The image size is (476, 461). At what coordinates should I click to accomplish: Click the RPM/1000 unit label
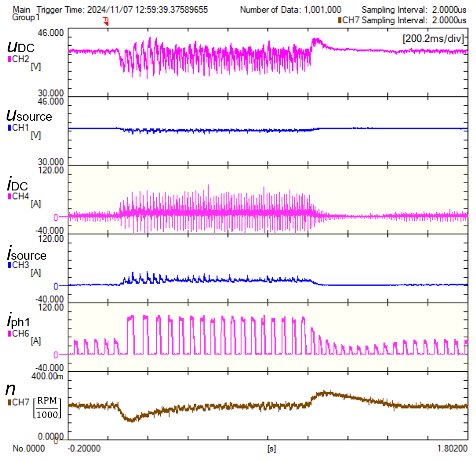click(47, 408)
